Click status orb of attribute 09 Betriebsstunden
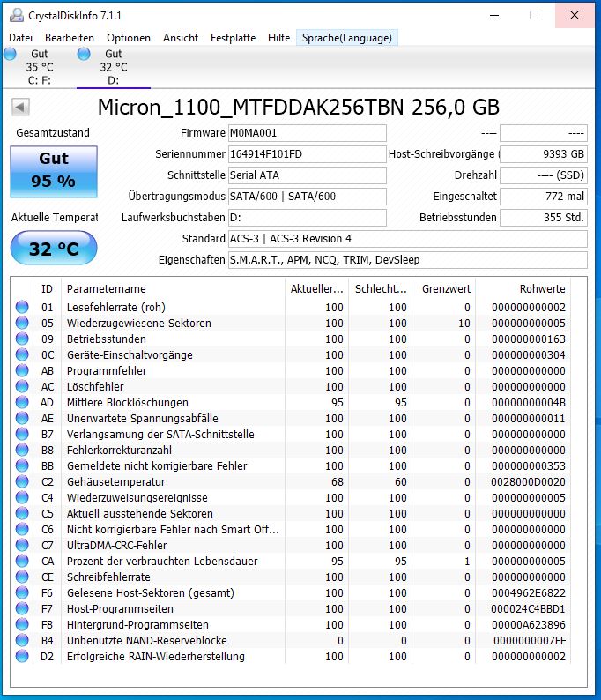 pyautogui.click(x=22, y=339)
